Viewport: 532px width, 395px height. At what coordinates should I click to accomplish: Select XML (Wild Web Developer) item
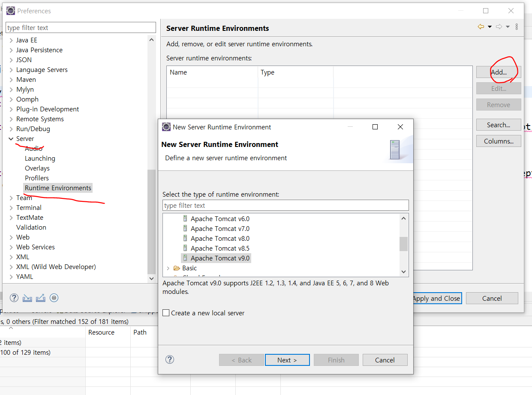56,266
